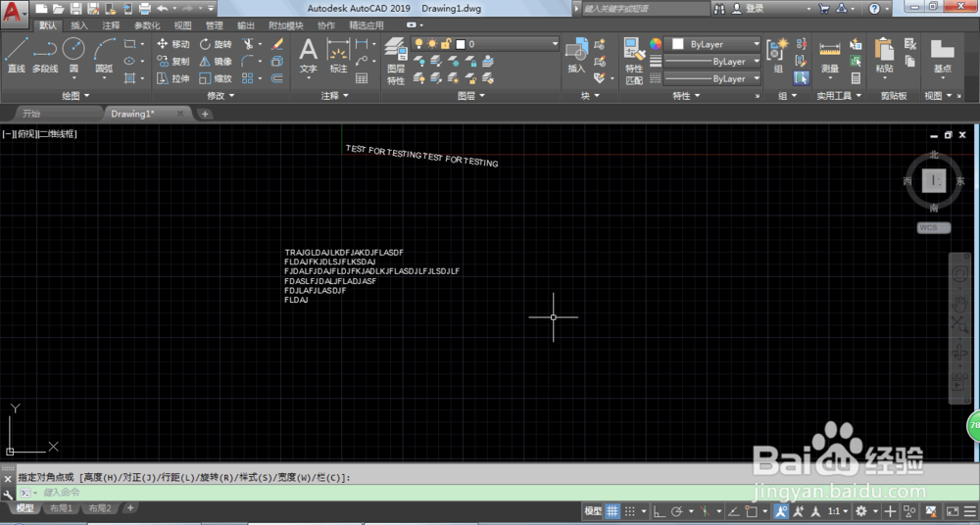Open the layer name dropdown showing 0
This screenshot has width=980, height=525.
pyautogui.click(x=485, y=44)
